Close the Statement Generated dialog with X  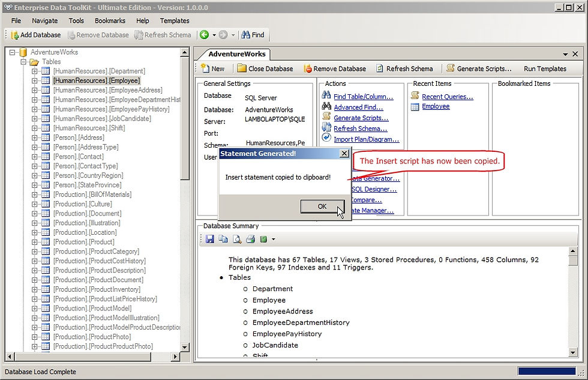[344, 154]
